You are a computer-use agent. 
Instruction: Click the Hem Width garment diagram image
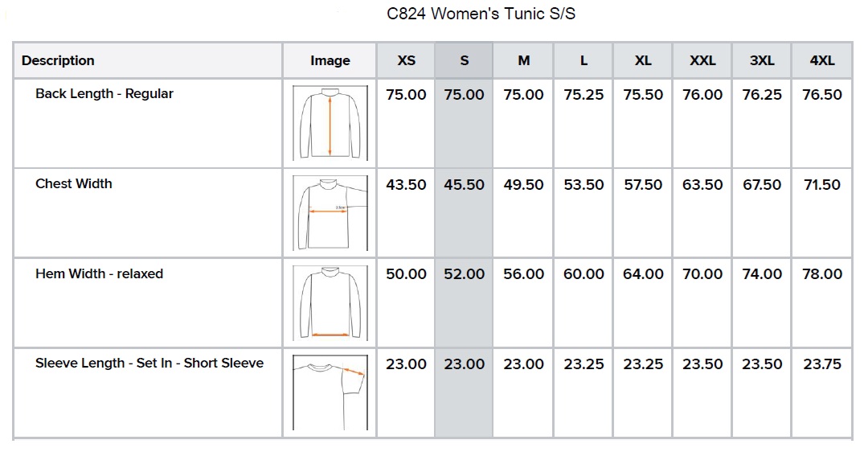tap(330, 302)
